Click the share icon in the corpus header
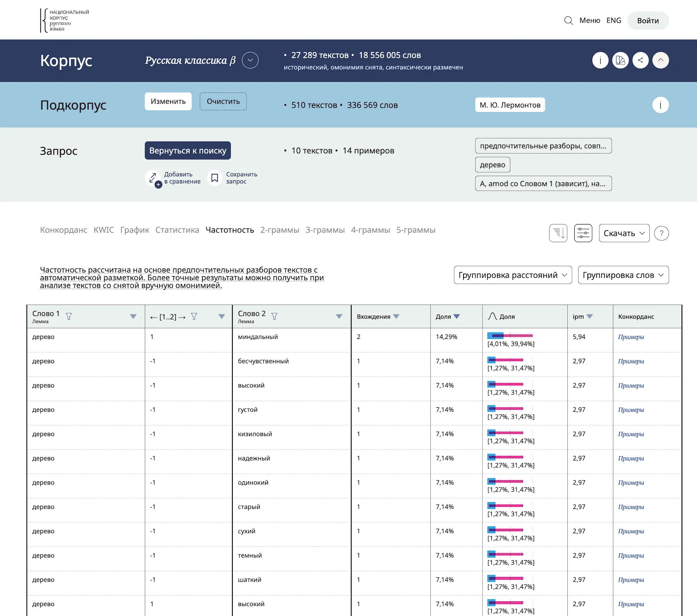The height and width of the screenshot is (616, 697). click(x=640, y=60)
